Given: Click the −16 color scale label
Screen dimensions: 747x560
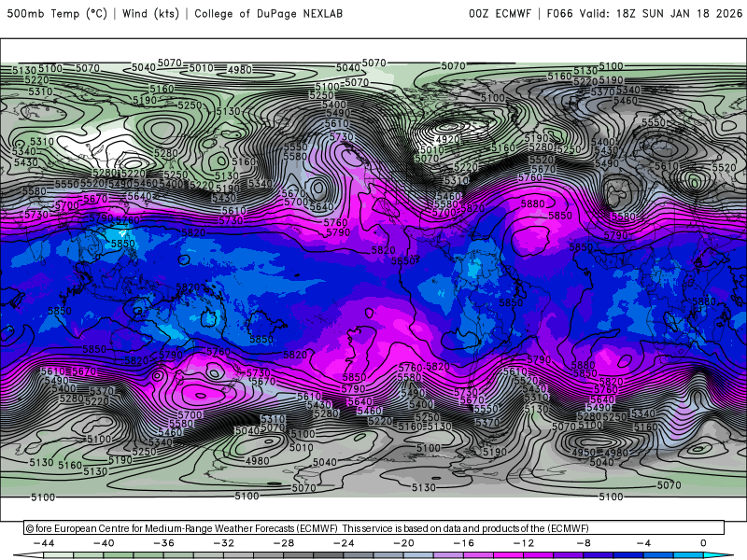Looking at the screenshot, I should (x=463, y=543).
